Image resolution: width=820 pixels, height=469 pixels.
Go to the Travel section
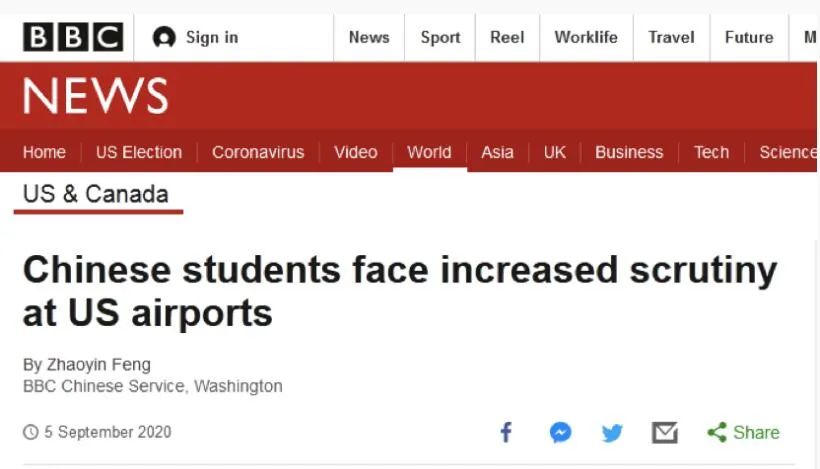(671, 38)
